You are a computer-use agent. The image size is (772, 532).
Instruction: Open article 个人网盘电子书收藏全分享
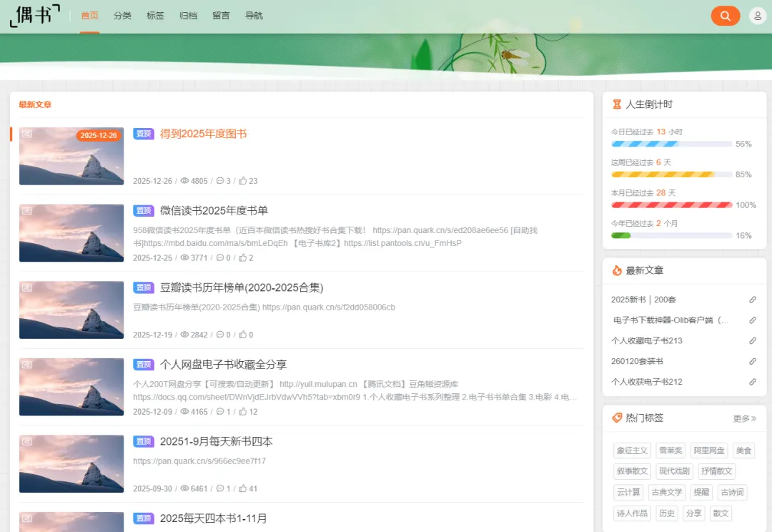(224, 365)
